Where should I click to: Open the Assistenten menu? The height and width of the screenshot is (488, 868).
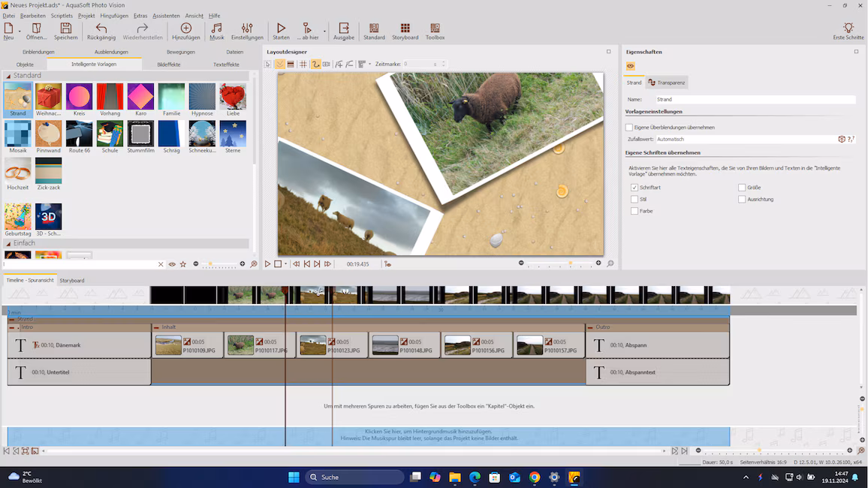(x=166, y=16)
